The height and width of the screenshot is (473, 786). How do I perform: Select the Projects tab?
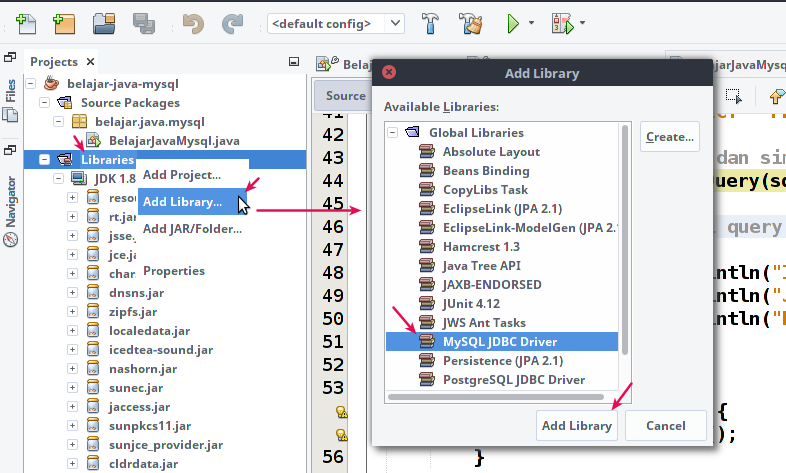(x=54, y=62)
